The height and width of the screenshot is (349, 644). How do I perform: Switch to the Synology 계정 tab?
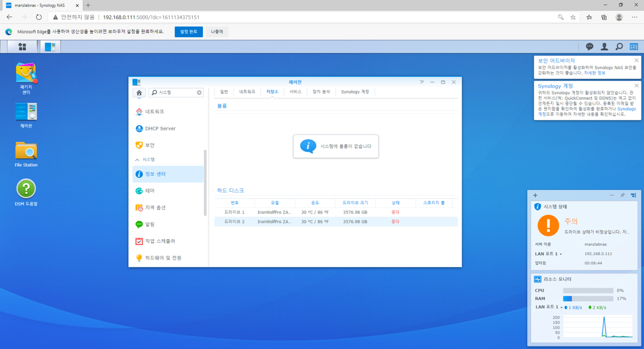(x=355, y=92)
